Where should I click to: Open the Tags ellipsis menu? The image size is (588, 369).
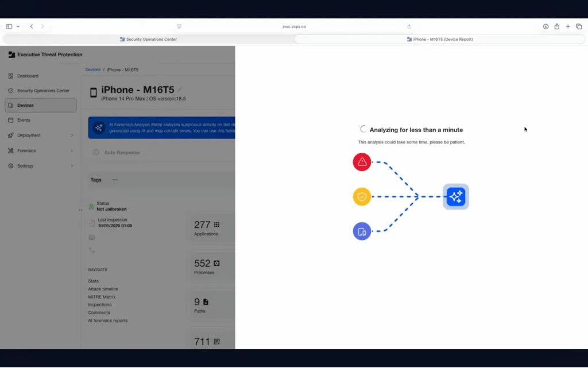[115, 180]
